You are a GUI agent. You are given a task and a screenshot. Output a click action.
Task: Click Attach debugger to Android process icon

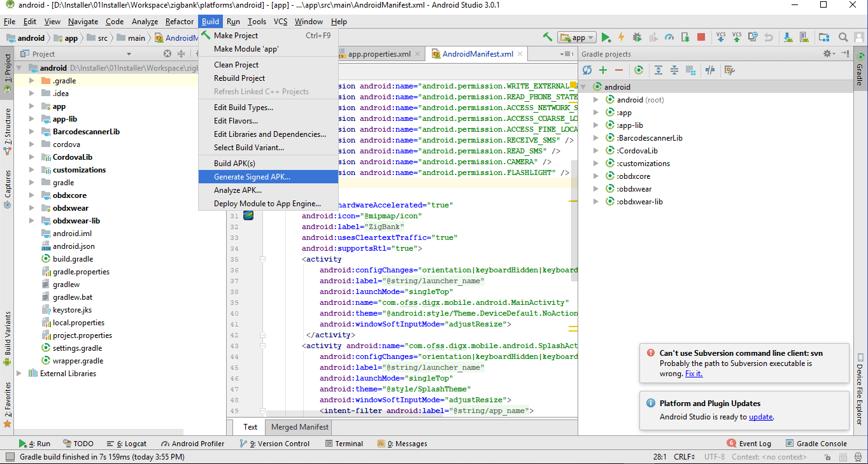(686, 38)
